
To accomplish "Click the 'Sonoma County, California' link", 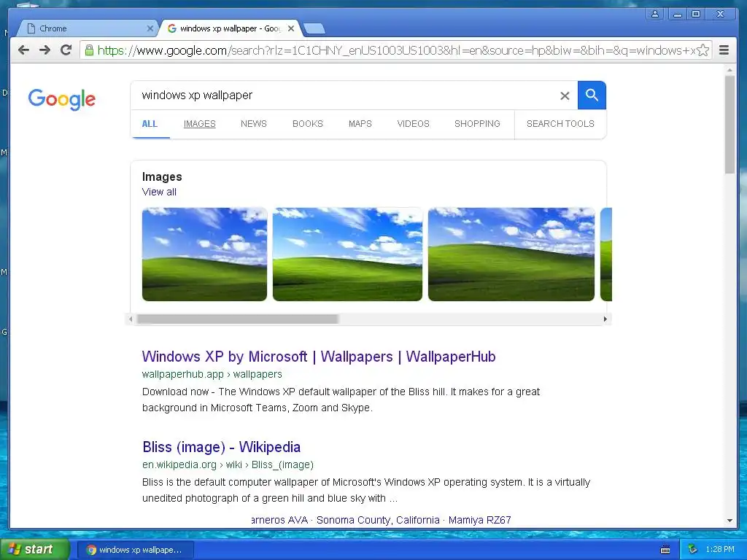I will (378, 520).
